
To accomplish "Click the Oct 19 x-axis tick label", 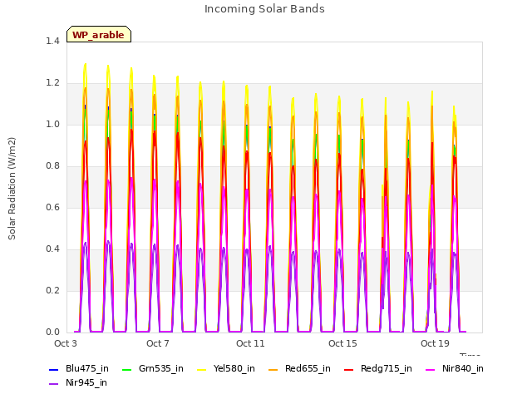I will coord(435,343).
